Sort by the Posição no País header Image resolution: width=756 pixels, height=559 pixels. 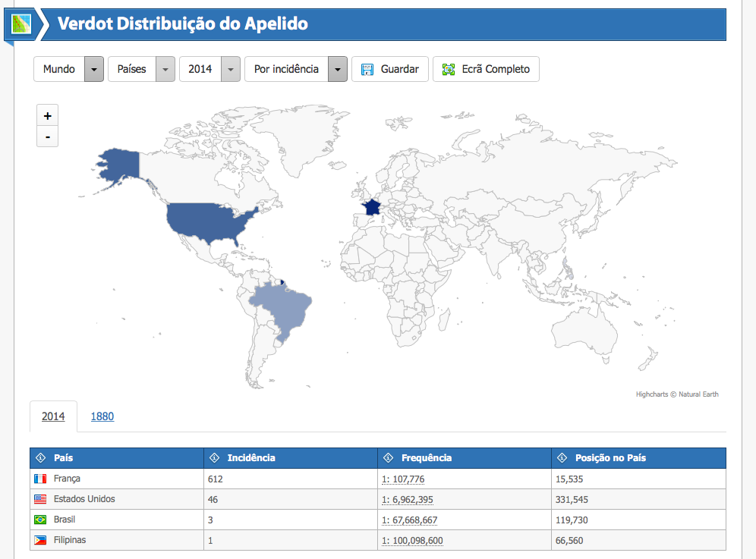pos(639,458)
